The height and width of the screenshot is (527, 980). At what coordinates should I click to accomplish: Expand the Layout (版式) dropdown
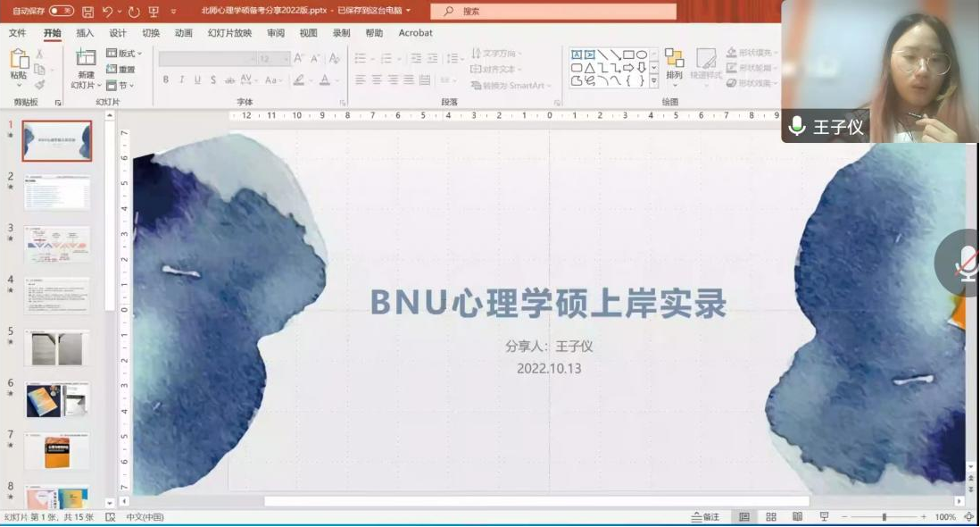click(x=124, y=54)
